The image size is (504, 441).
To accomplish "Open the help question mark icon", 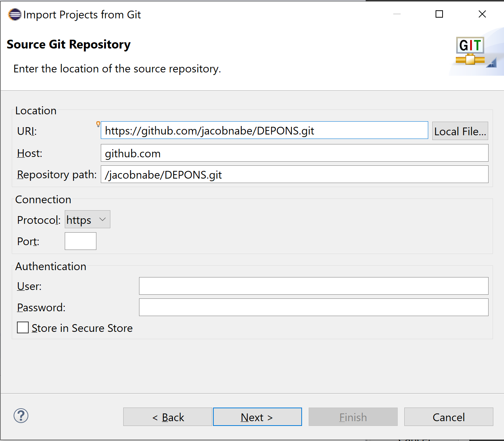I will pos(21,416).
